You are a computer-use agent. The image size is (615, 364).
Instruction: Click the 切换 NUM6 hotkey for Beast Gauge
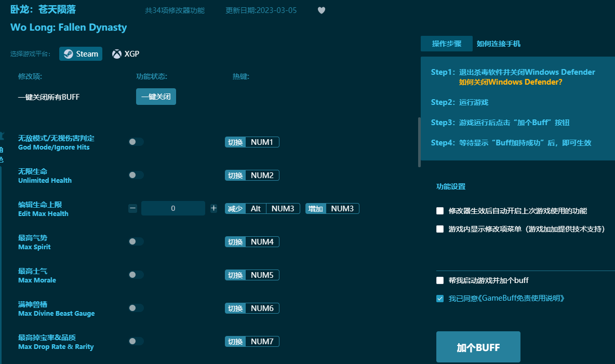point(252,308)
